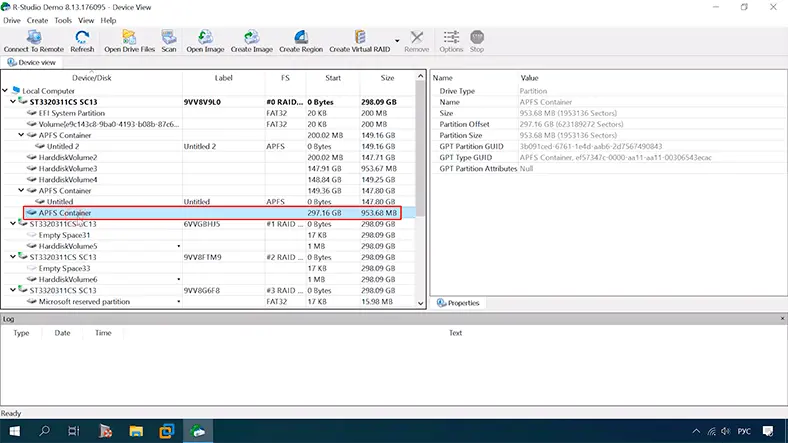Image resolution: width=788 pixels, height=443 pixels.
Task: Open dropdown arrow beside Create Virtual RAID
Action: tap(397, 41)
